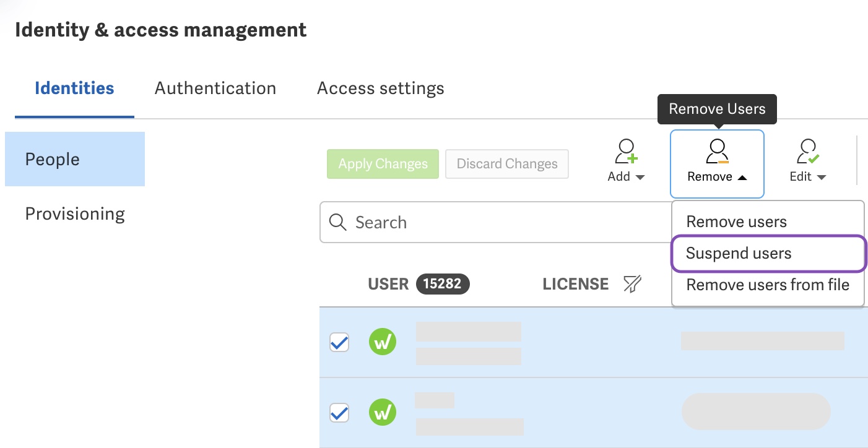Click the Search users field

click(495, 222)
